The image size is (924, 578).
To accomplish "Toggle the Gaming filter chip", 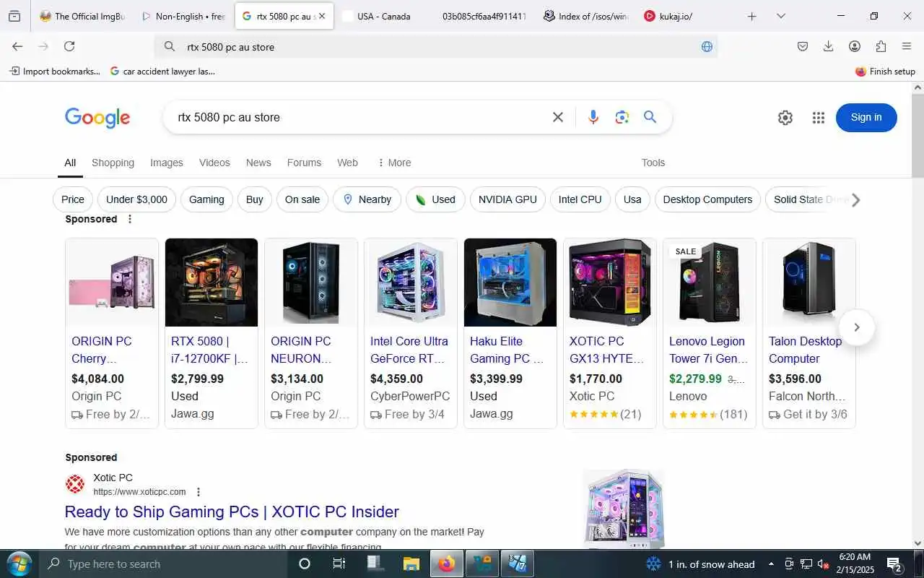I will [206, 199].
